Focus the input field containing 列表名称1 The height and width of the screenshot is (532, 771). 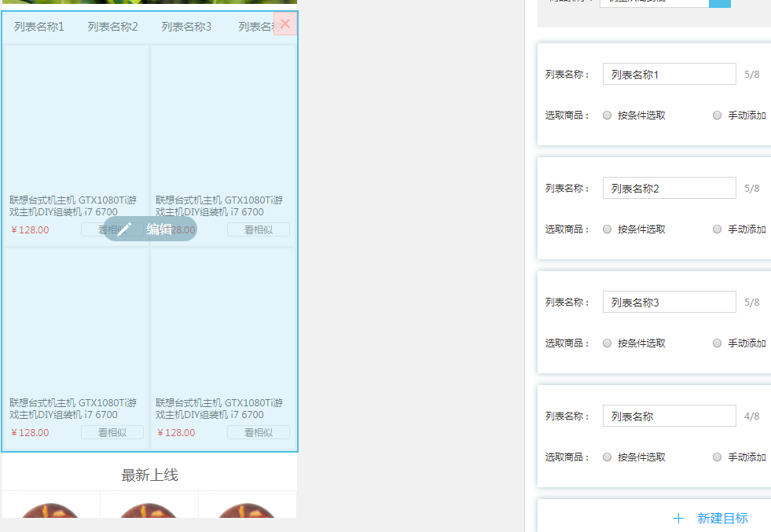(669, 75)
